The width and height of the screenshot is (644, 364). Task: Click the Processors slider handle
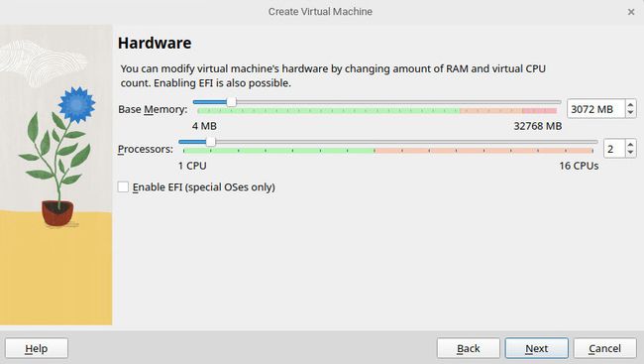[211, 142]
